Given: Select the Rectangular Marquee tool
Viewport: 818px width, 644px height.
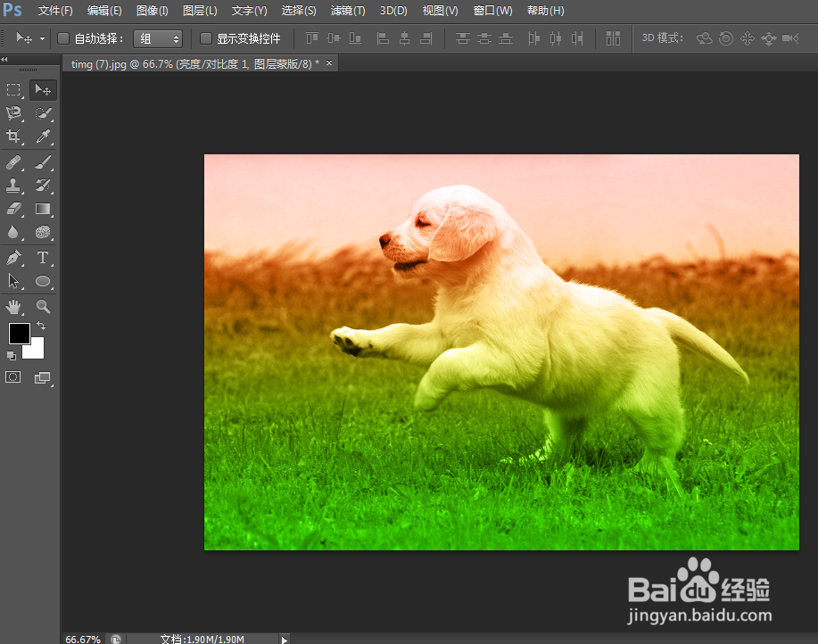Looking at the screenshot, I should pos(13,90).
